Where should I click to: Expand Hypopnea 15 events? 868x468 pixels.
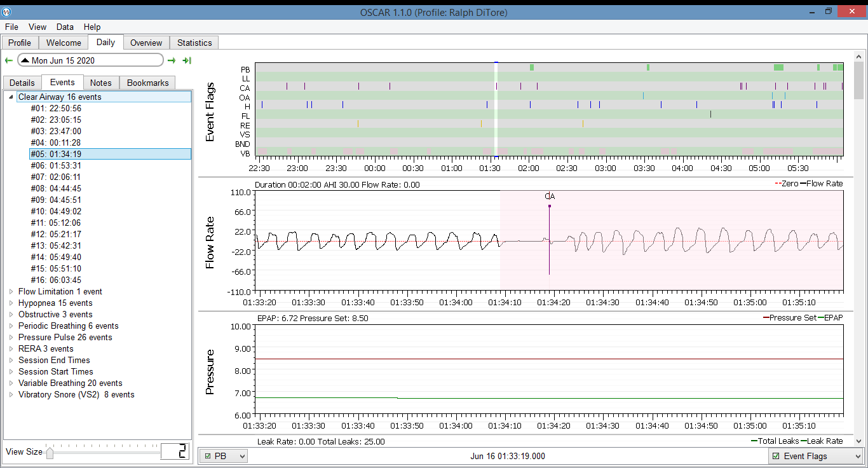coord(11,303)
